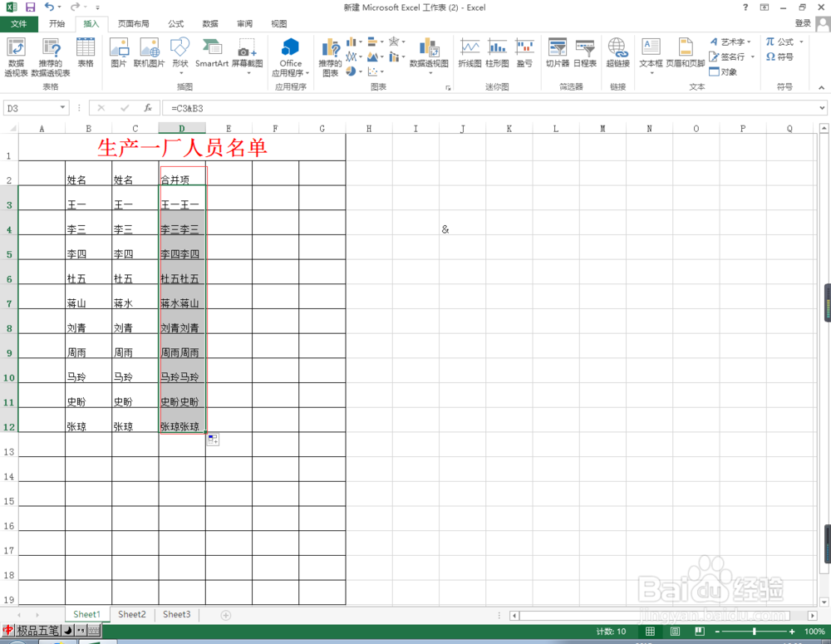Viewport: 831px width, 644px height.
Task: Switch to the Formulas (公式) ribbon tab
Action: 176,24
